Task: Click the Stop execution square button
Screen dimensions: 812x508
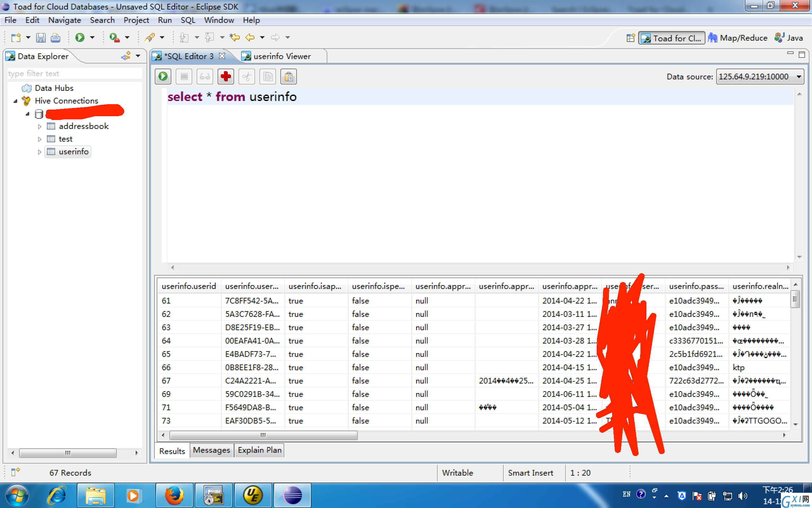Action: click(x=184, y=77)
